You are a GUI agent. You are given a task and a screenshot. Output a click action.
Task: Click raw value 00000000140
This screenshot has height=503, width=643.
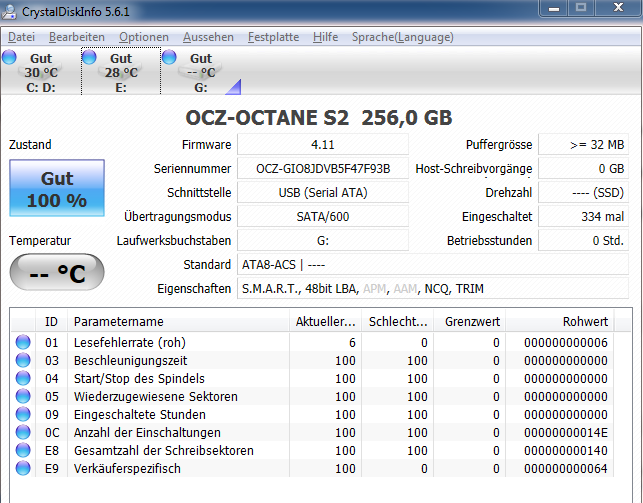[566, 451]
